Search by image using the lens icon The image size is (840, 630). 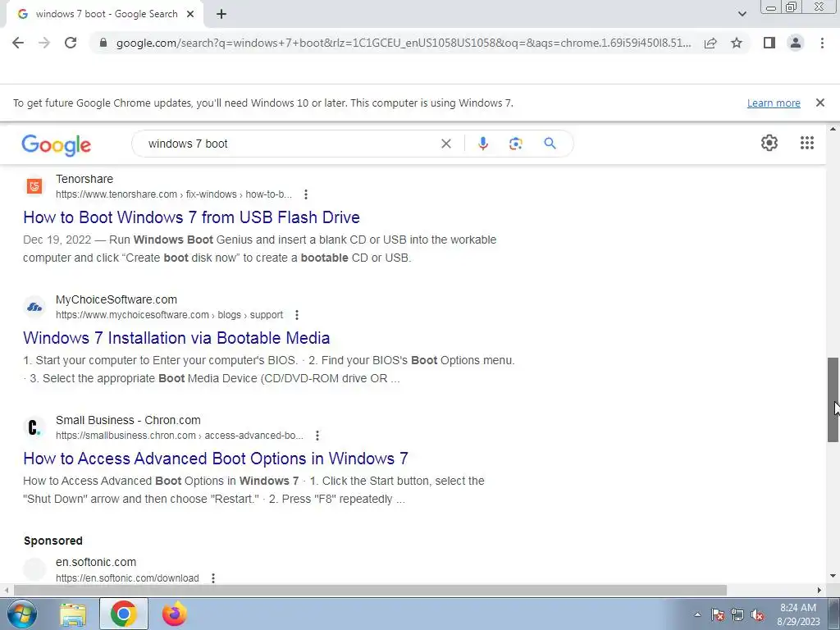point(515,144)
